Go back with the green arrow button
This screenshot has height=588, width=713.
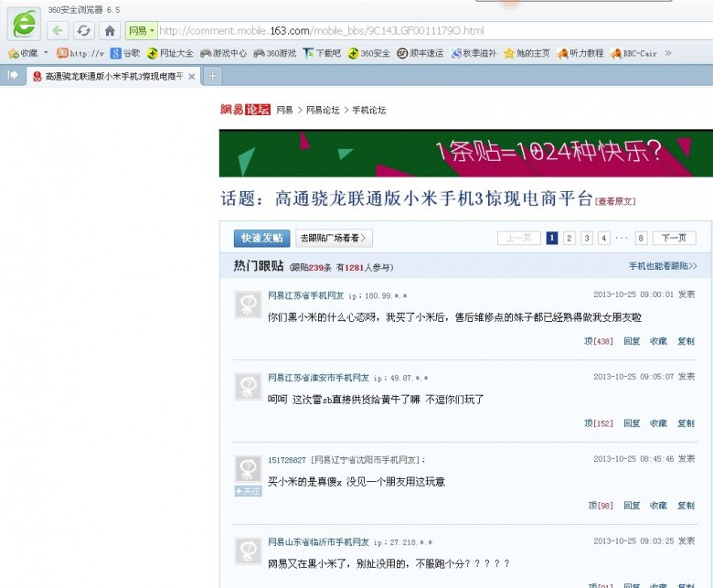[58, 31]
